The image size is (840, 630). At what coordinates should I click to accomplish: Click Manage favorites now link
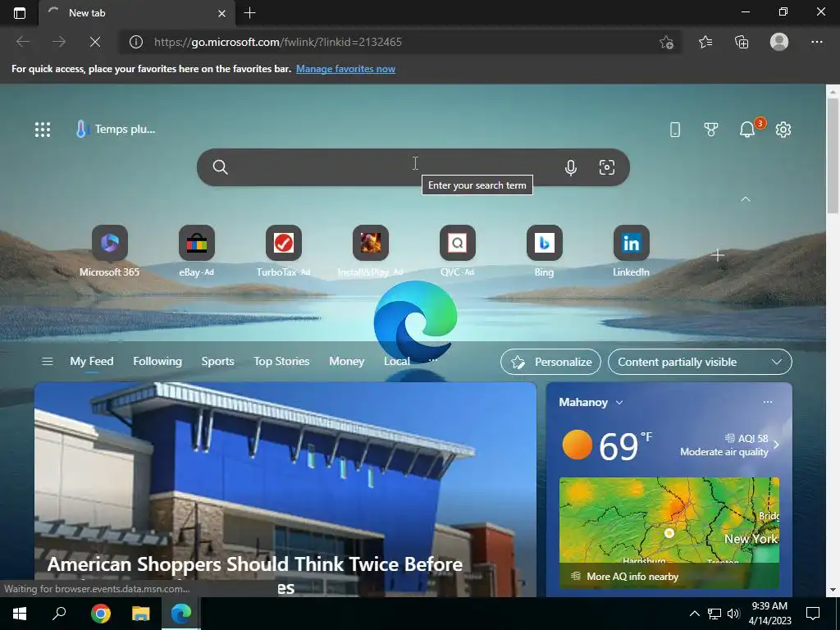[x=345, y=69]
